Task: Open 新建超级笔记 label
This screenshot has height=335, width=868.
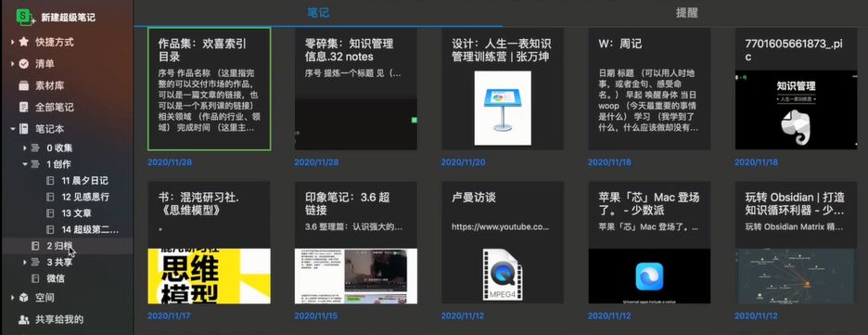Action: point(68,18)
